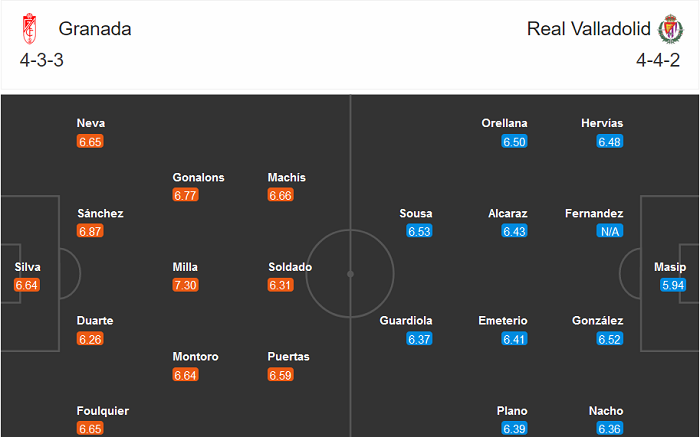The height and width of the screenshot is (437, 700).
Task: Click Nacho's 6.36 rating badge
Action: point(610,429)
